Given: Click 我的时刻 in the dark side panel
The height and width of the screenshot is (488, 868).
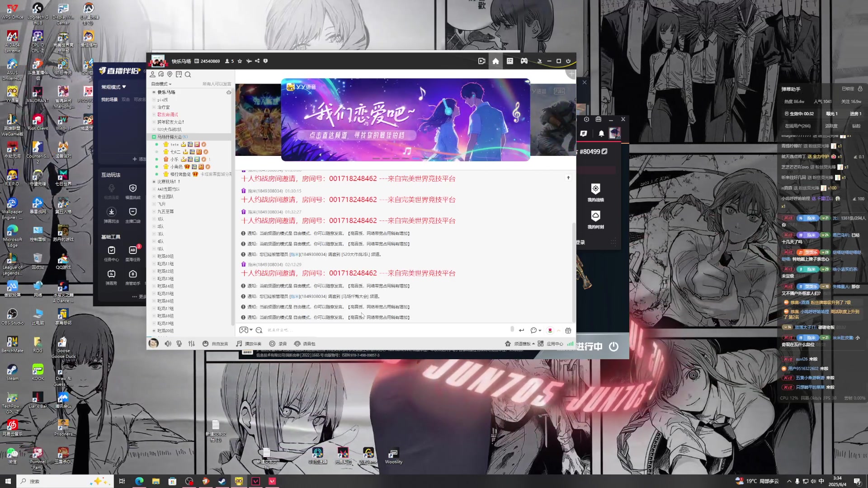Looking at the screenshot, I should pyautogui.click(x=595, y=220).
